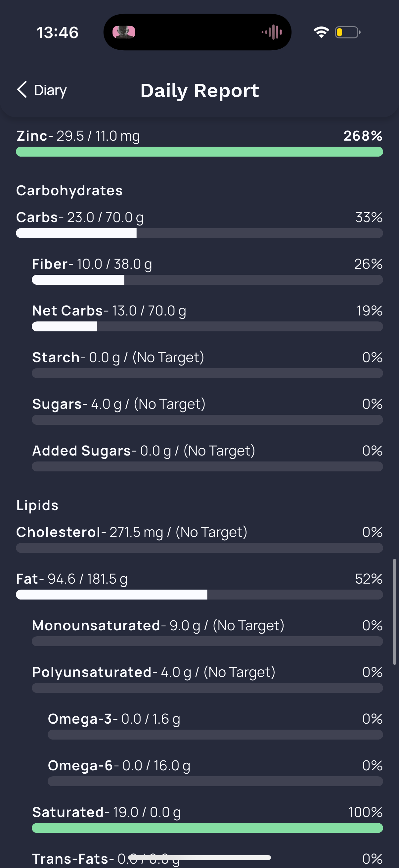Tap the back chevron icon
This screenshot has height=868, width=399.
pos(22,90)
